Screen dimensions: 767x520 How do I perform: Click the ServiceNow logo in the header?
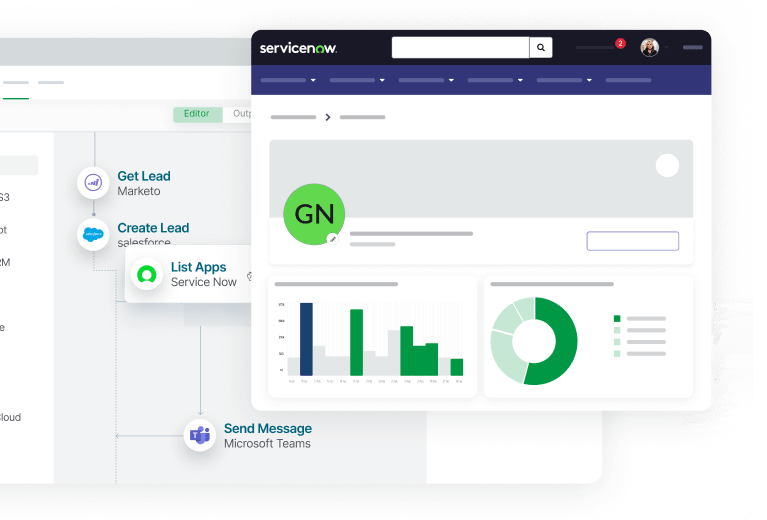(x=298, y=48)
